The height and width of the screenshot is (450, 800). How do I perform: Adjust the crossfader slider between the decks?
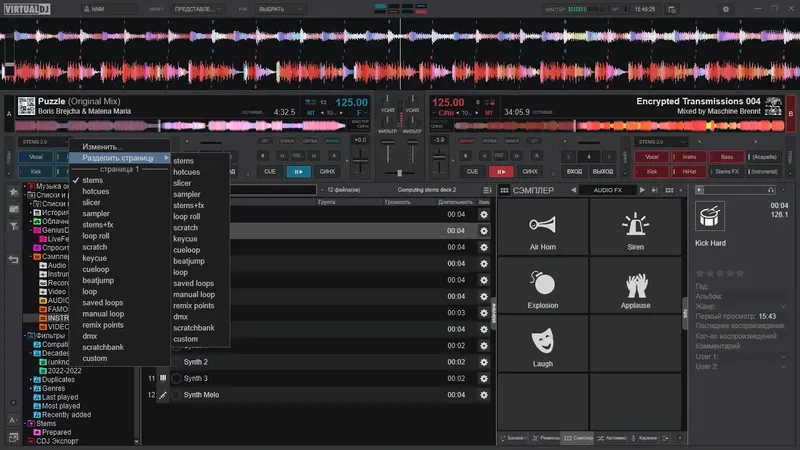click(x=399, y=173)
